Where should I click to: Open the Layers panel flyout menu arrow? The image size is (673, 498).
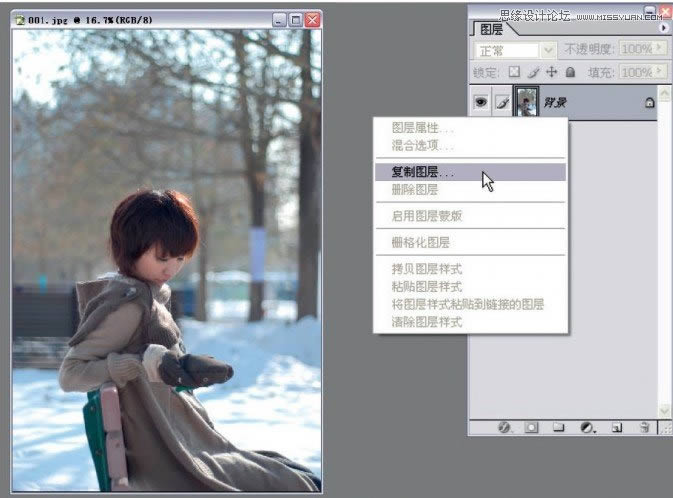coord(664,28)
